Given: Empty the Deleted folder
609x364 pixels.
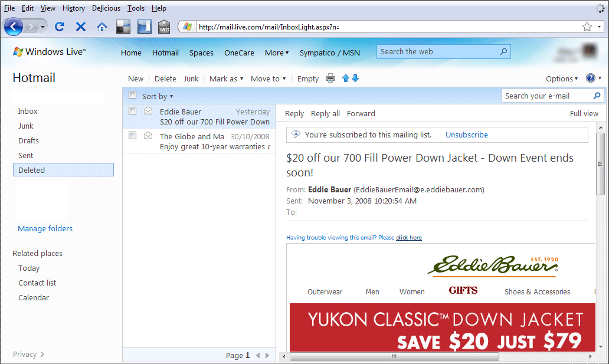Looking at the screenshot, I should click(308, 79).
